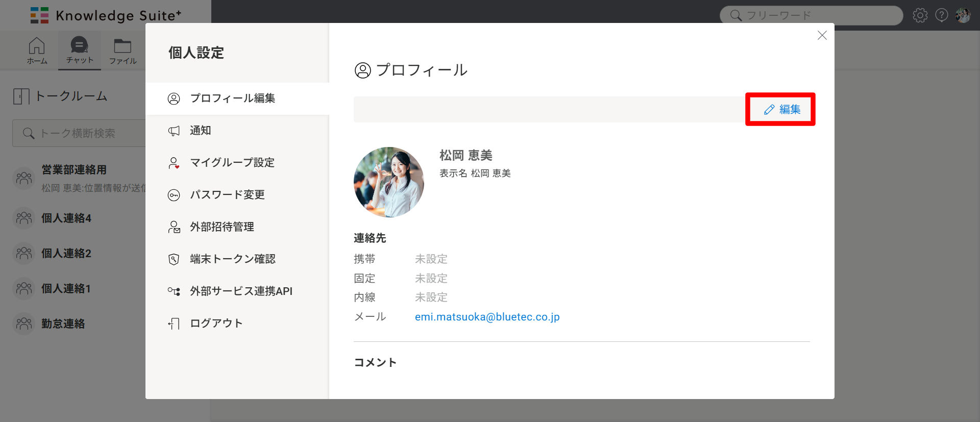Open My Group settings (マイグループ設定)

coord(232,163)
